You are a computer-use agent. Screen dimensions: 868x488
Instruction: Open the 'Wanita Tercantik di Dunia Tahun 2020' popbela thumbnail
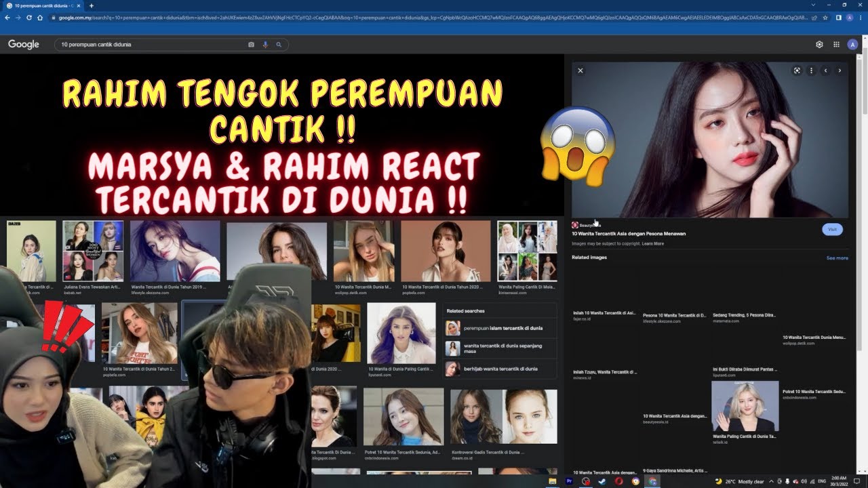pyautogui.click(x=446, y=251)
